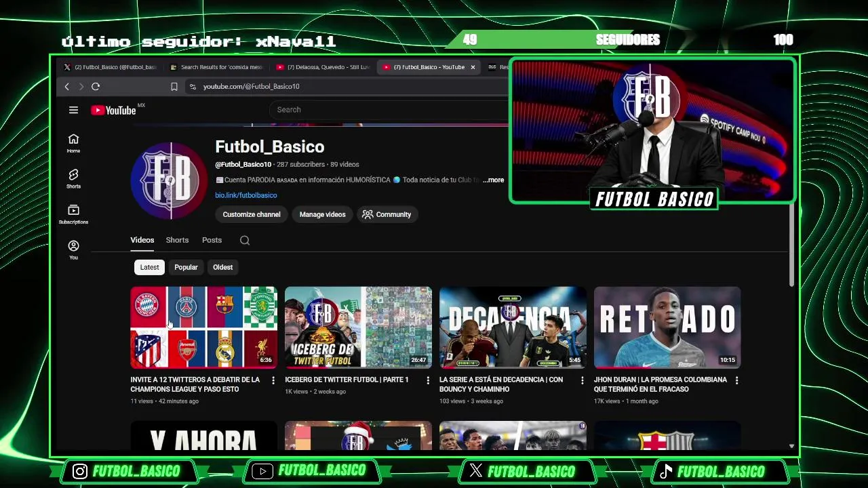Image resolution: width=868 pixels, height=488 pixels.
Task: Open title LA SERIE A ESTÁ EN DECADENCIA
Action: [x=501, y=384]
